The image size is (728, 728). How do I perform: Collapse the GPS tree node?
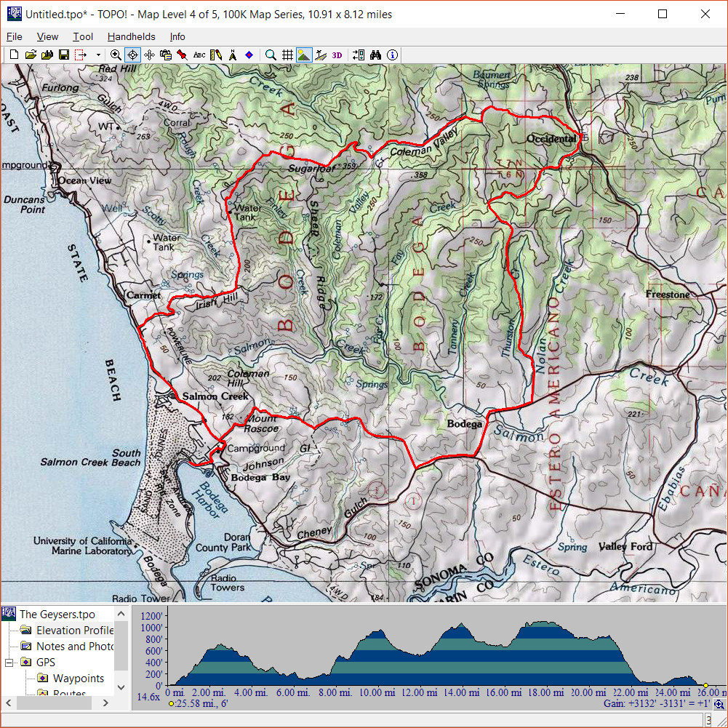[x=9, y=663]
